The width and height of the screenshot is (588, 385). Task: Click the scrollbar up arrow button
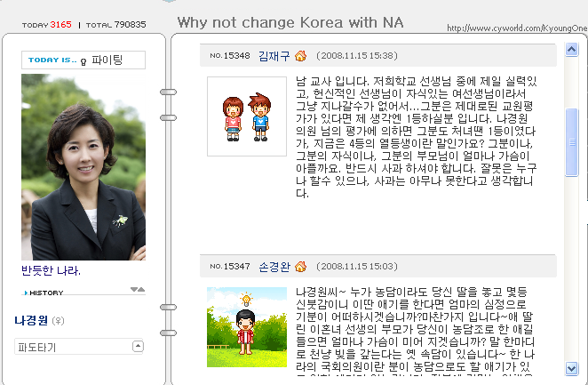coord(571,50)
